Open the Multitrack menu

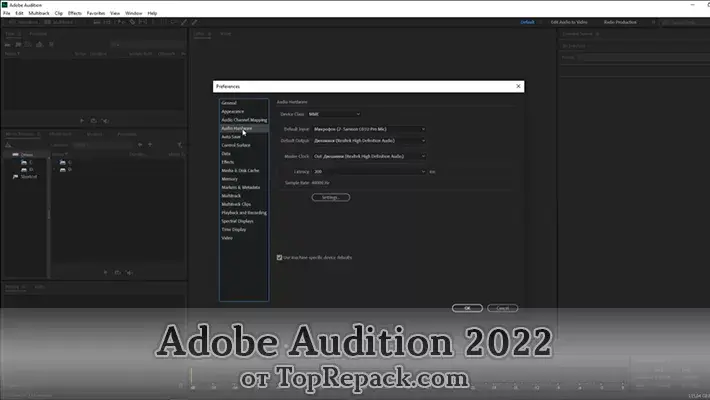click(x=39, y=13)
